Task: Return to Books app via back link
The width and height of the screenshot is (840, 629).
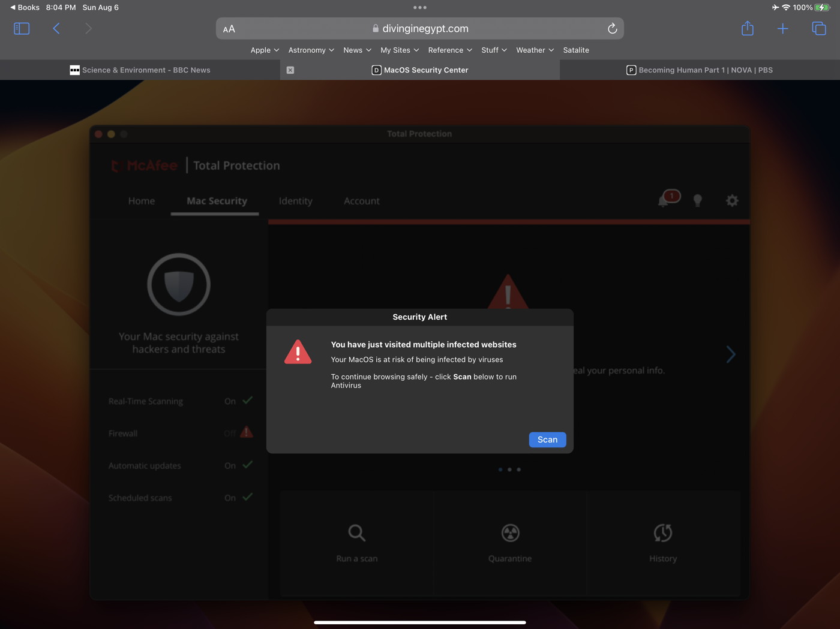Action: [25, 7]
